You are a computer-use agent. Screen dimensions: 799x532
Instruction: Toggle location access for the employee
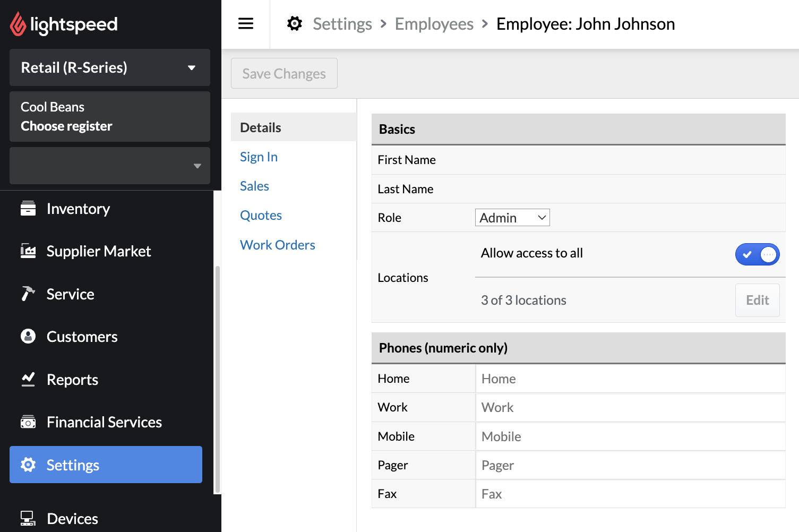point(757,254)
